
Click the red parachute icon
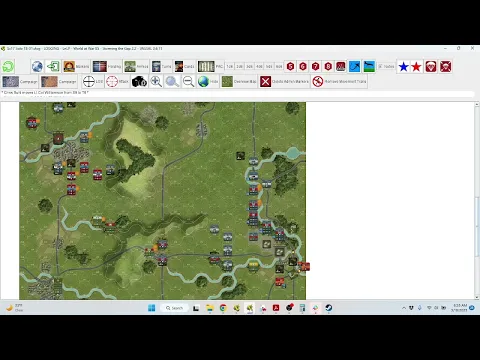pos(431,67)
